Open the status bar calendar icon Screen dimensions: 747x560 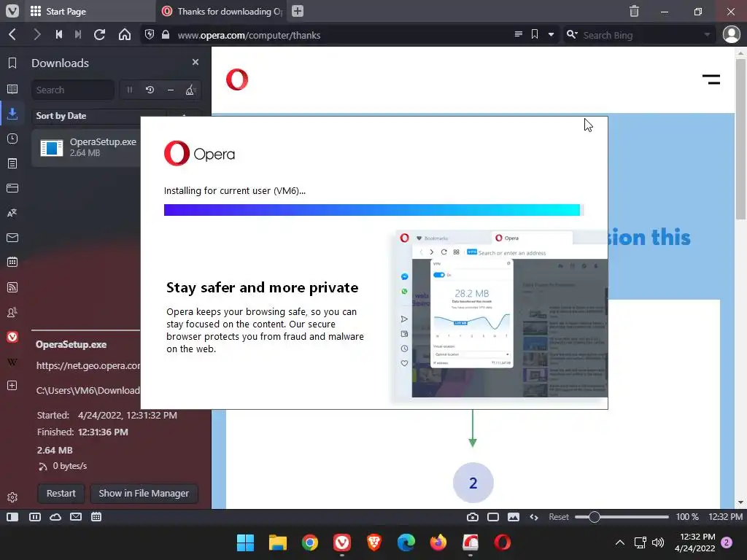click(x=96, y=517)
